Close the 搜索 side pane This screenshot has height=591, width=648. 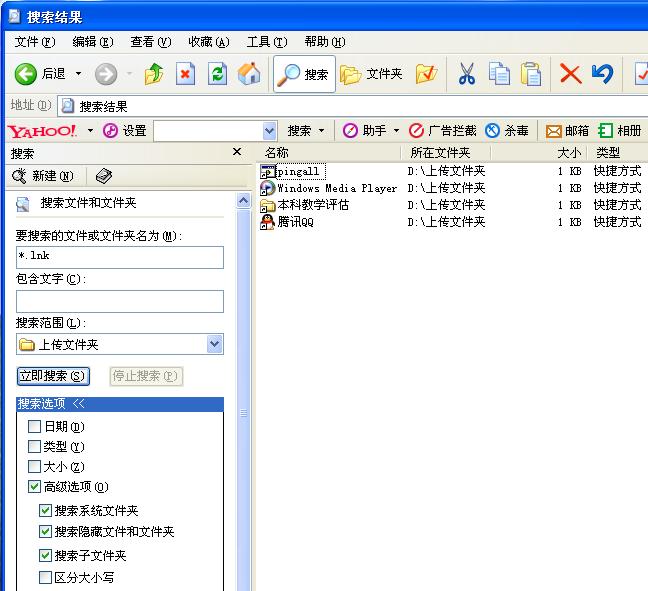[x=237, y=152]
